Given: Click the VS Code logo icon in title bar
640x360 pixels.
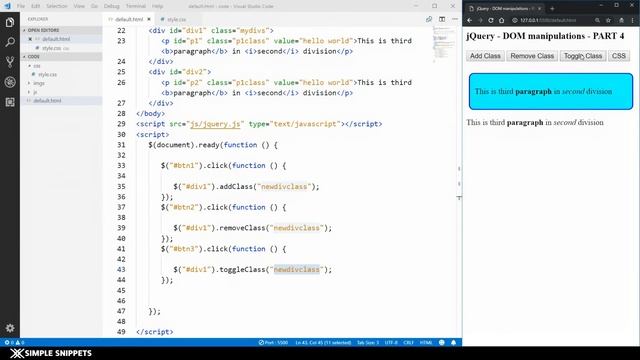Looking at the screenshot, I should [7, 6].
